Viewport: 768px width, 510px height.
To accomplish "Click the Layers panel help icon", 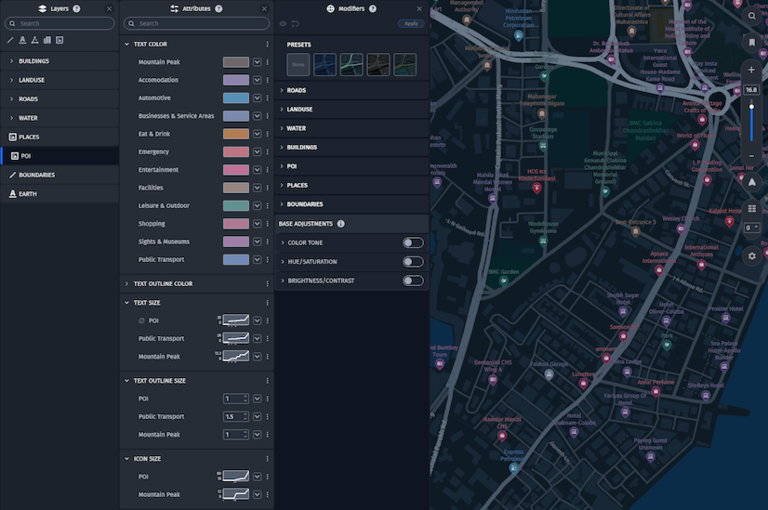I will coord(76,9).
